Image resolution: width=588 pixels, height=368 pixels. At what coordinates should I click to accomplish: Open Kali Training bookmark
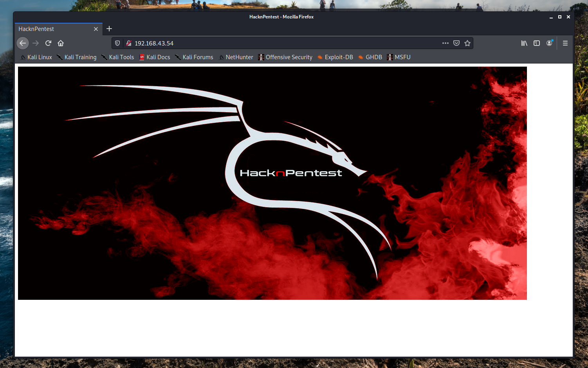pyautogui.click(x=76, y=57)
